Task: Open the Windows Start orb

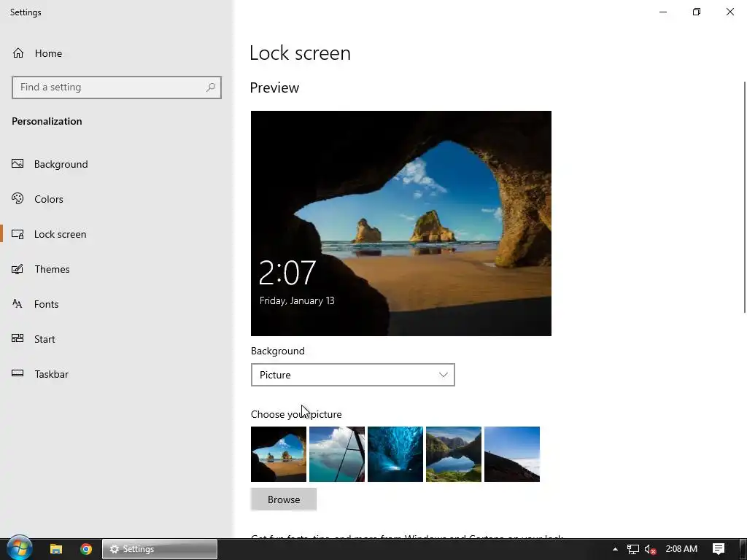Action: [19, 548]
